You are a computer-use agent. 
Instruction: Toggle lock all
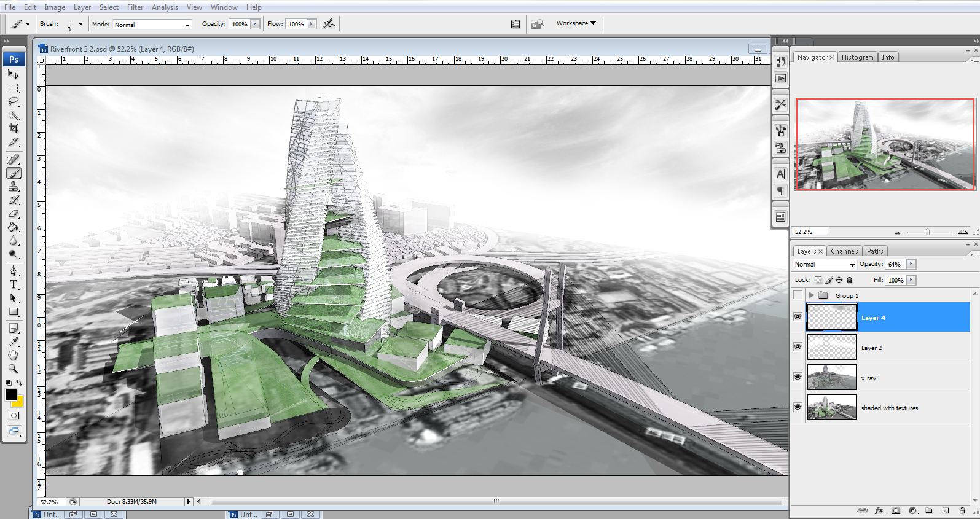850,280
